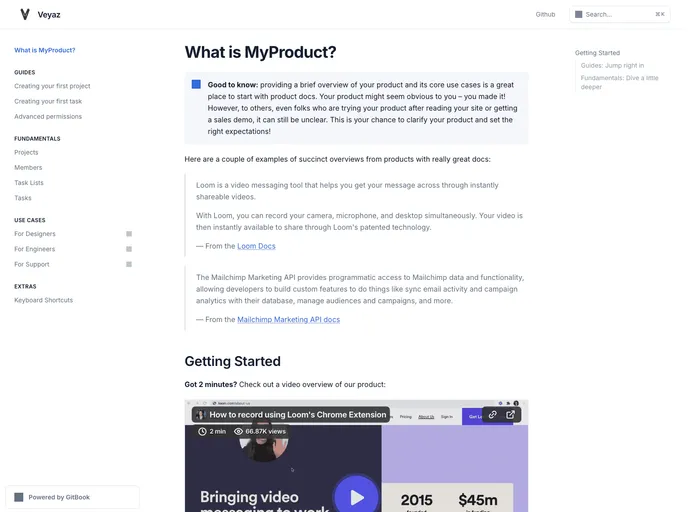Go to Projects page
Screen dimensions: 688x512
click(26, 152)
